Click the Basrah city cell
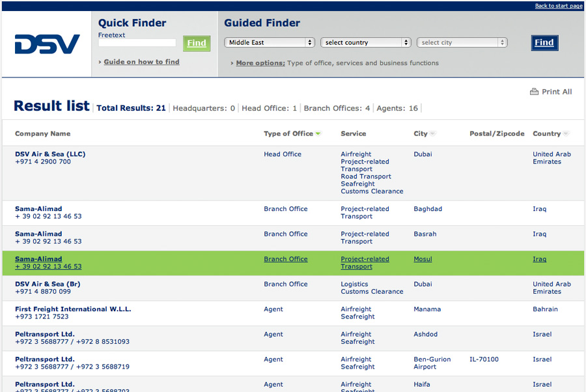The image size is (586, 392). pyautogui.click(x=425, y=234)
